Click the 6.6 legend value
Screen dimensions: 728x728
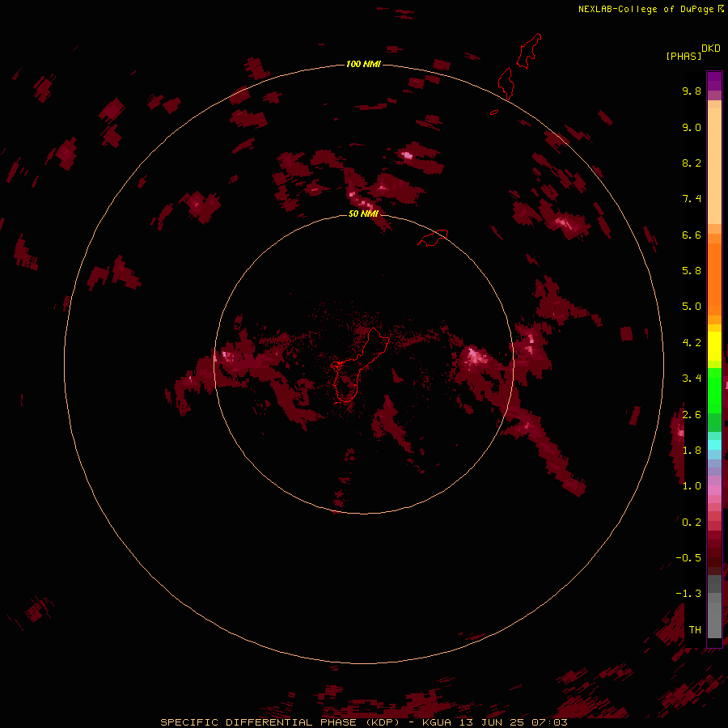click(692, 235)
